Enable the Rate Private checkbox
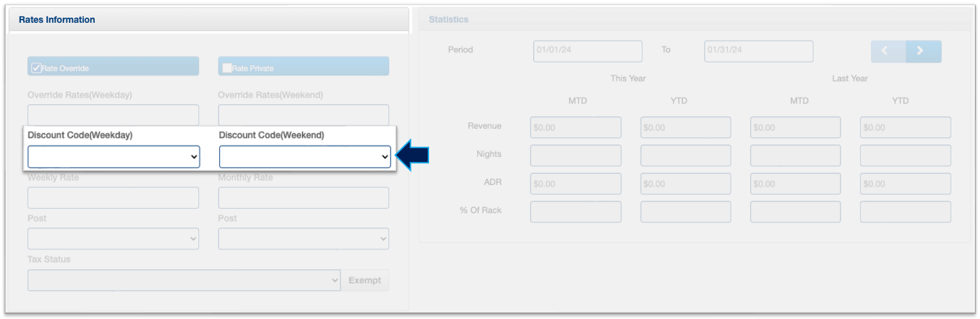980x319 pixels. click(x=227, y=68)
